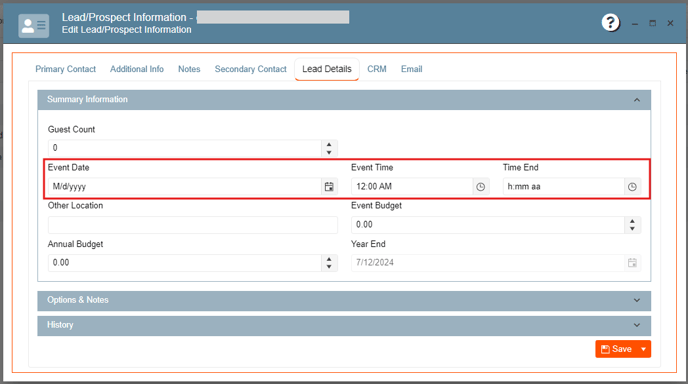Click the Year End field showing 7/12/2024
Screen dimensions: 688x384
click(488, 262)
